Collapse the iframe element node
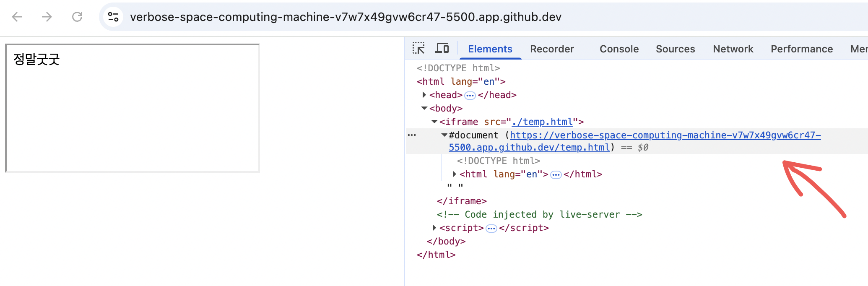The image size is (868, 286). pos(434,122)
